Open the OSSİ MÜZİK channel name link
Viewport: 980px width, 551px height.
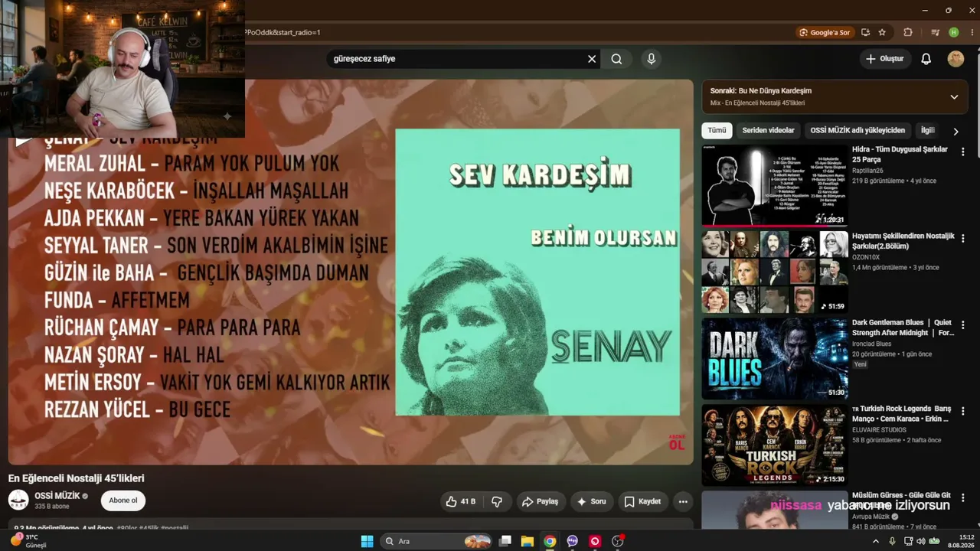(x=57, y=496)
